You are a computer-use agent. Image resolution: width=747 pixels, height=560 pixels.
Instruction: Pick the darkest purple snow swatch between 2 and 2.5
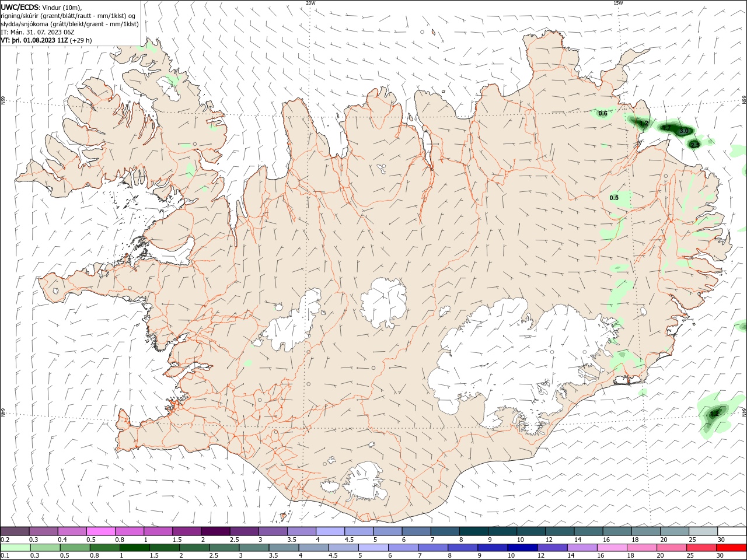215,531
